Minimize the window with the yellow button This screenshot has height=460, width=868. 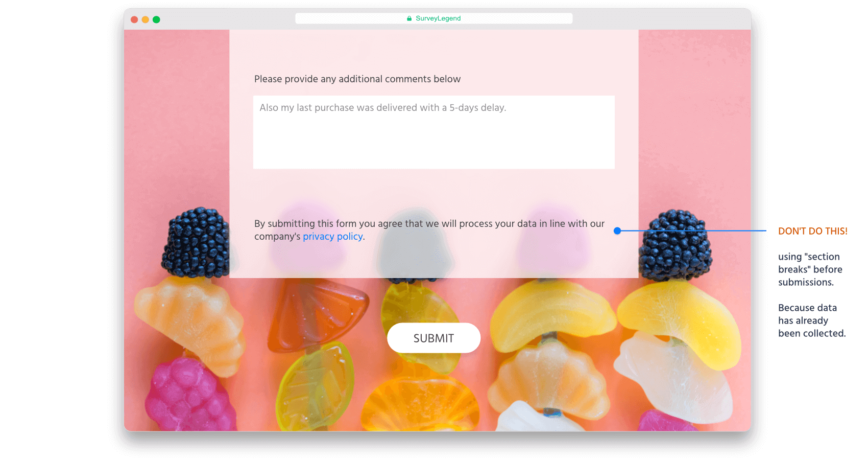(146, 19)
